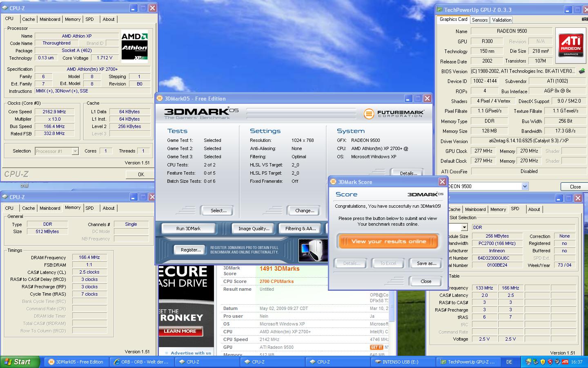Click the GET IT badge in results page

(376, 347)
